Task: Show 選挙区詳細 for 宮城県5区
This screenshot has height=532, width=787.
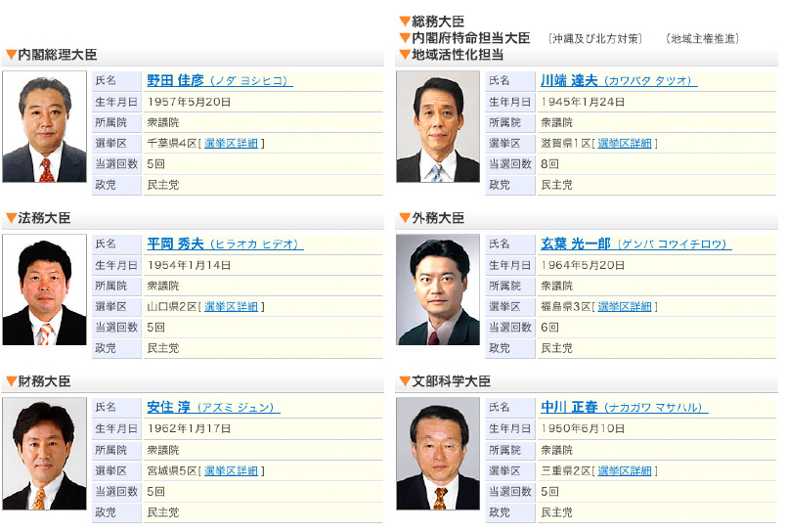Action: pos(231,469)
